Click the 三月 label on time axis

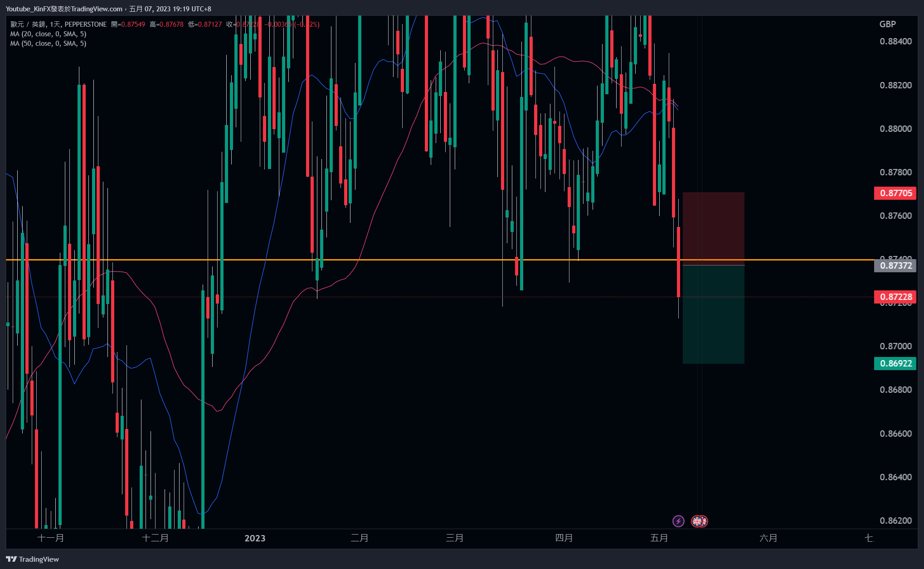coord(455,538)
